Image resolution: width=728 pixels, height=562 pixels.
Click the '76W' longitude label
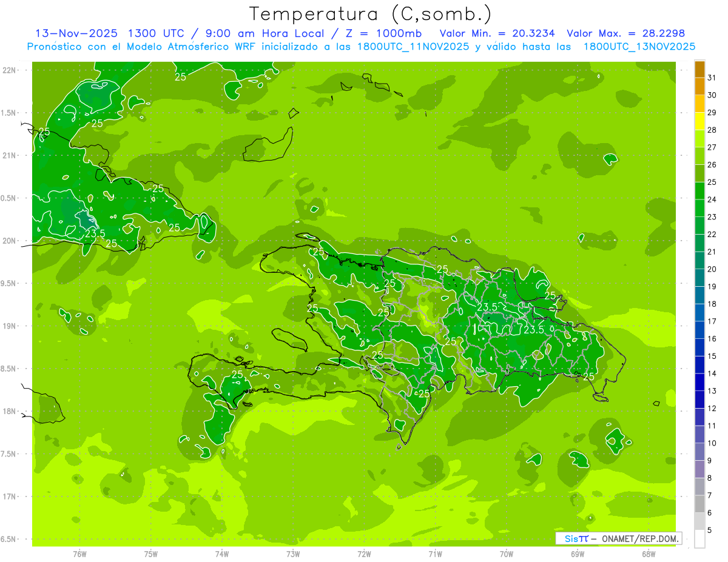[79, 554]
